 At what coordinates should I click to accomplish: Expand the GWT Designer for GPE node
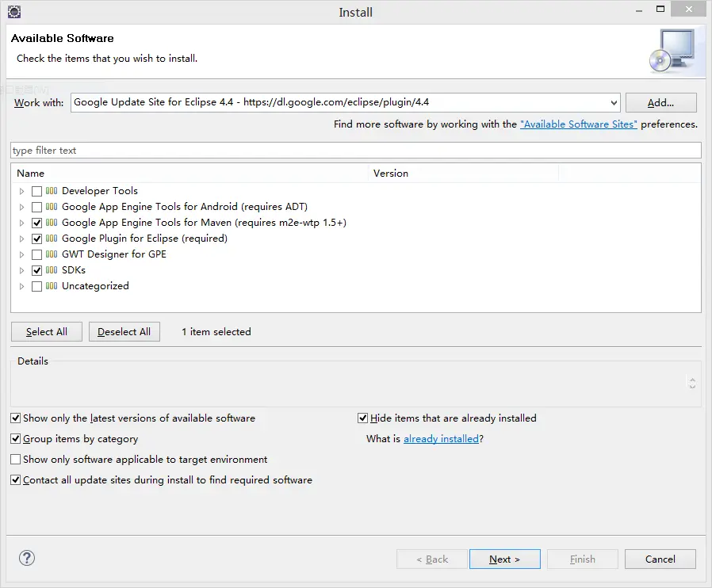tap(21, 255)
